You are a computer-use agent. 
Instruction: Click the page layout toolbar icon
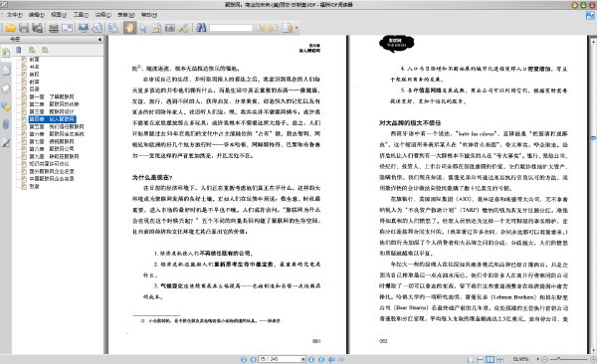coord(113,28)
